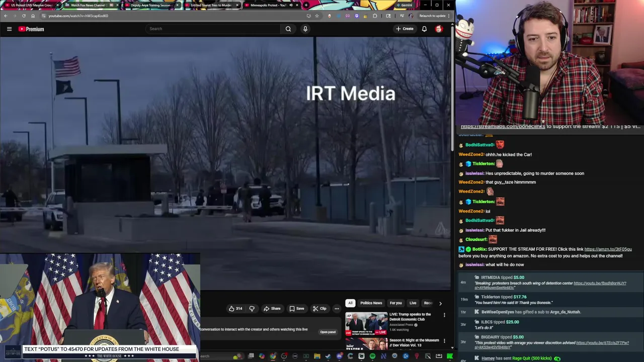Switch to Entitled Tourist Tries tab
Screen dimensions: 644x362
211,5
